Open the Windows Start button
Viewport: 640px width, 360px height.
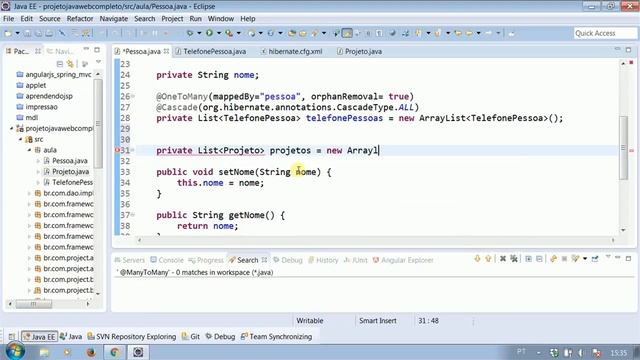15,351
